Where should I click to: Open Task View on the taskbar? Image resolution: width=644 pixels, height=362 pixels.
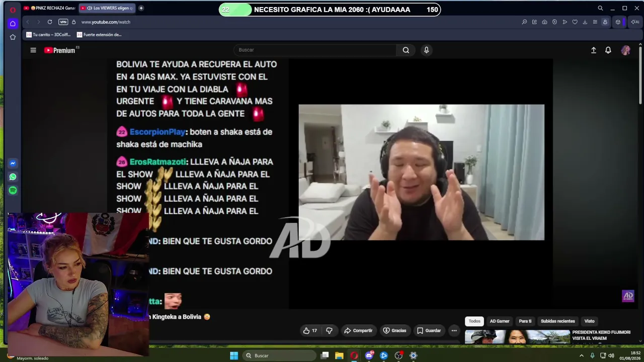[x=325, y=356]
